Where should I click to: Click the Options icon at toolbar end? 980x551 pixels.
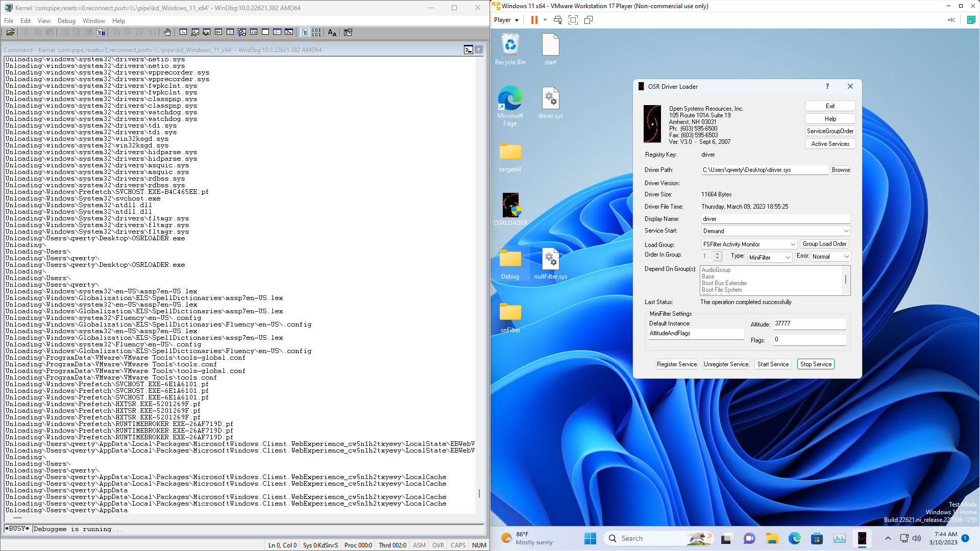pyautogui.click(x=348, y=32)
